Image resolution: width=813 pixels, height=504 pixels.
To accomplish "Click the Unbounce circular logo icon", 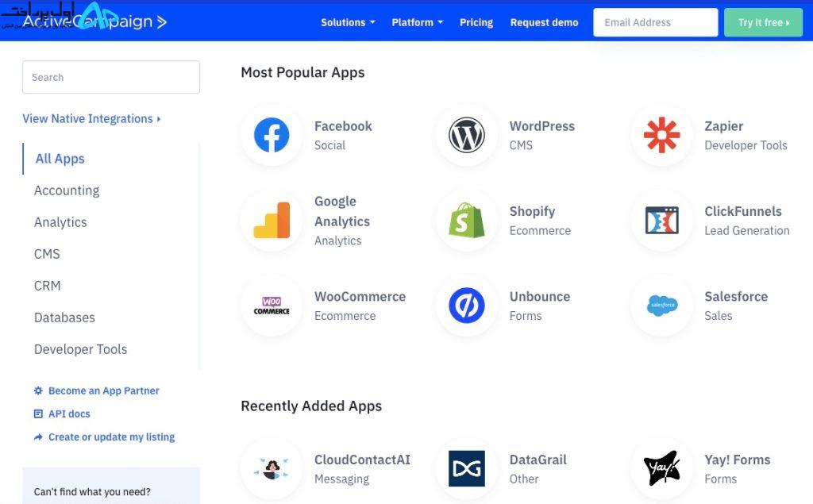I will coord(467,306).
